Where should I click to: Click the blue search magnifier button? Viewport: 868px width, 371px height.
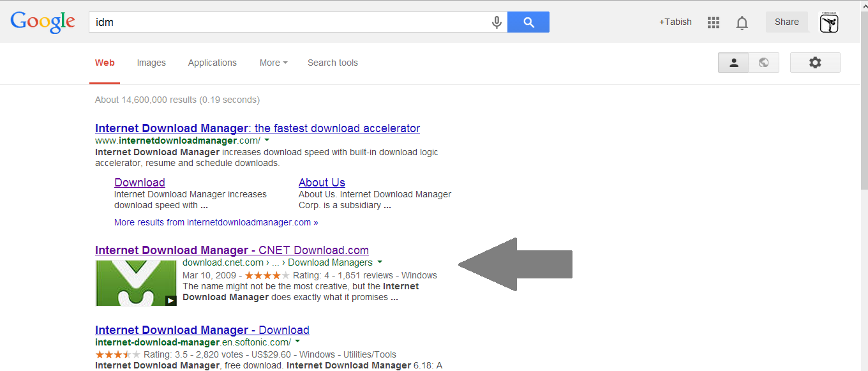click(528, 22)
